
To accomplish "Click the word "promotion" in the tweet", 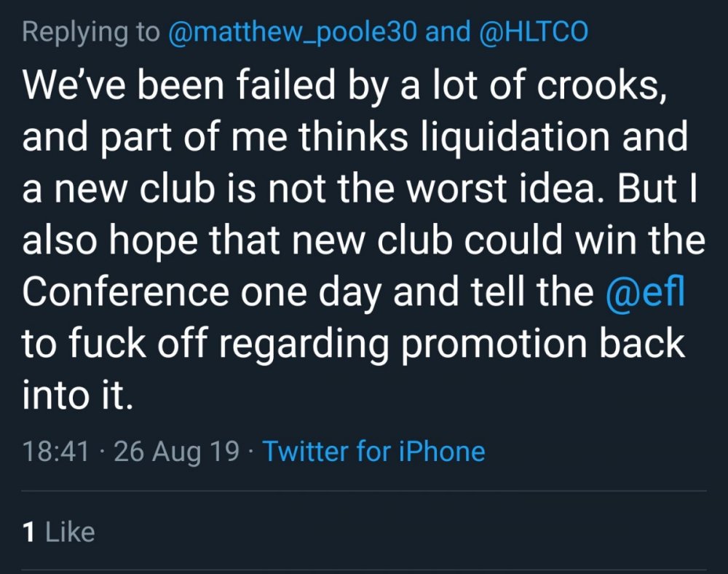I will click(x=502, y=344).
